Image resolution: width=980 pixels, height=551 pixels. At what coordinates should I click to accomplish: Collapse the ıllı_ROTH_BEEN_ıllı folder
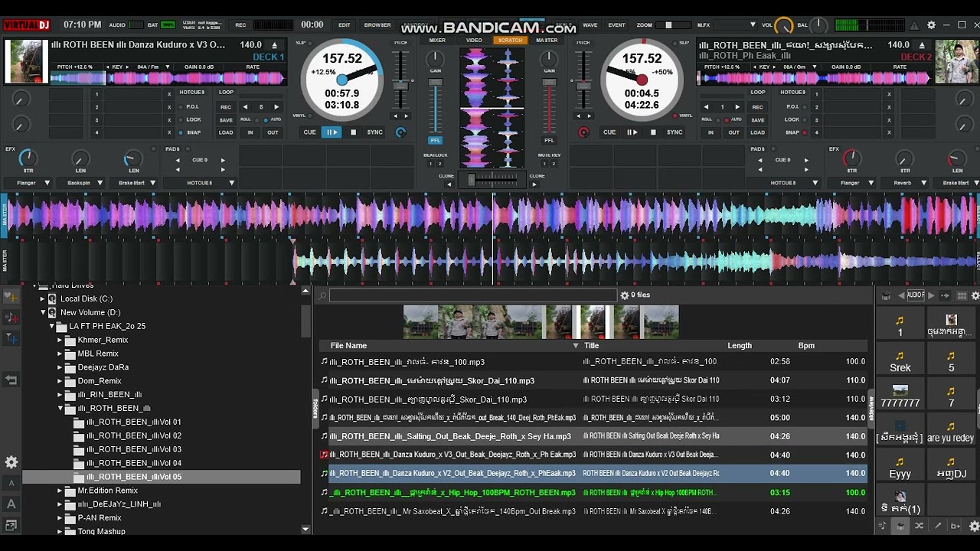click(x=60, y=409)
